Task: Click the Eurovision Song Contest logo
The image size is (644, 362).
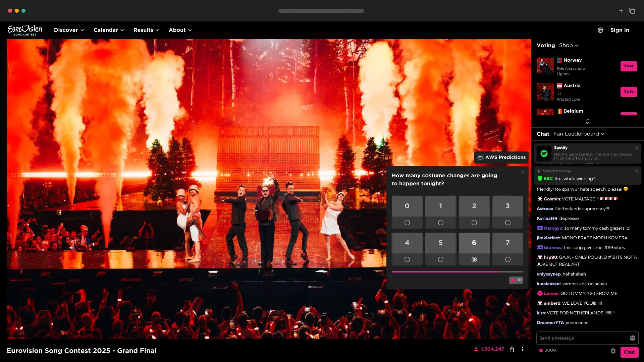Action: tap(25, 30)
